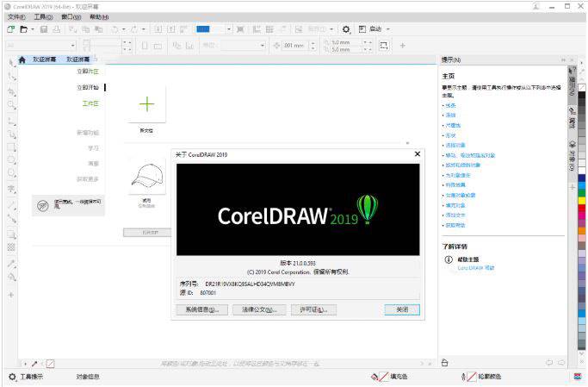Click the outline pen icon on the status bar
This screenshot has width=588, height=387.
pyautogui.click(x=464, y=377)
